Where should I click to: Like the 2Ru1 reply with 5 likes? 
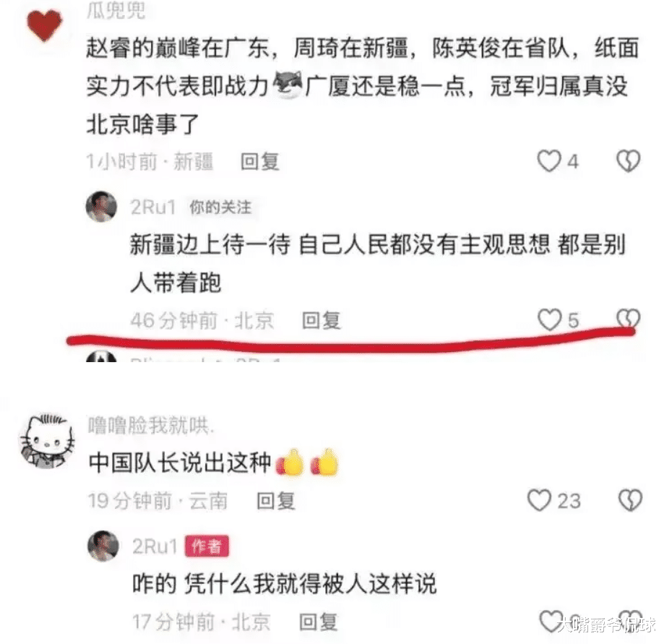coord(549,319)
